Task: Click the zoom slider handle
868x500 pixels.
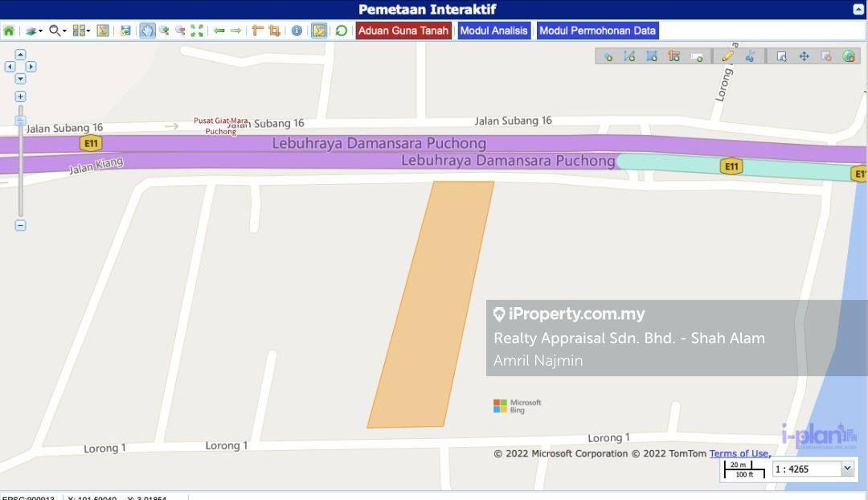Action: coord(20,121)
